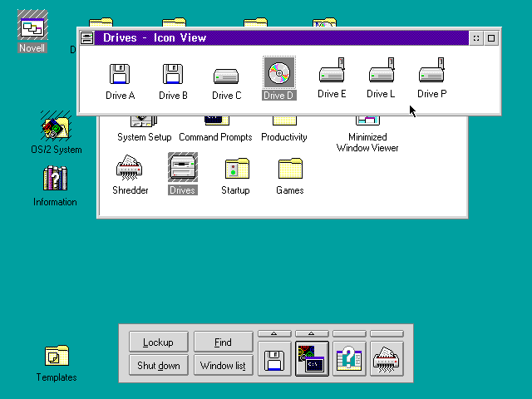The height and width of the screenshot is (399, 532).
Task: Select the Shredder icon in OS/2 System window
Action: pyautogui.click(x=130, y=167)
